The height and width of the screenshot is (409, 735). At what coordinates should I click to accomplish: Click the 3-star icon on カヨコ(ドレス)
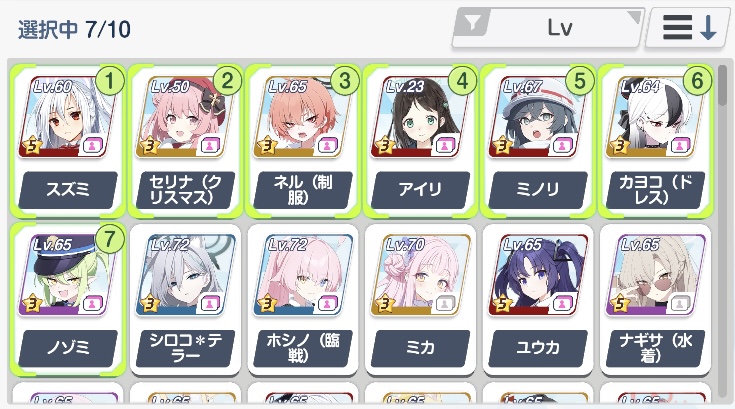click(620, 146)
